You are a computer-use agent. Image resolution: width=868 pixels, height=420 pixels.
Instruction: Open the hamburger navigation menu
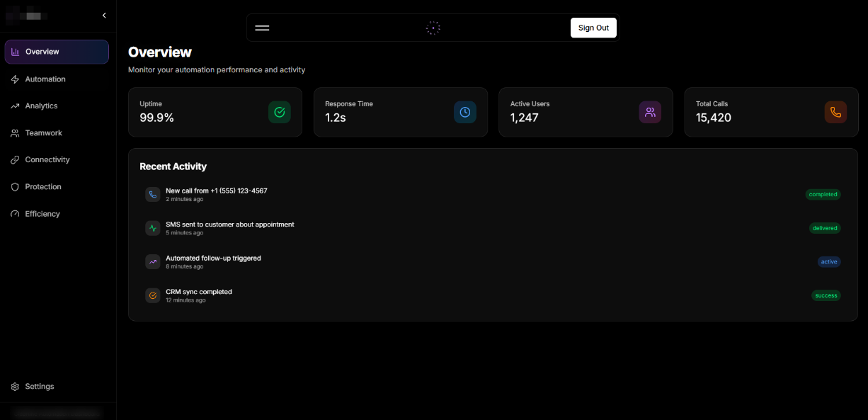point(262,28)
